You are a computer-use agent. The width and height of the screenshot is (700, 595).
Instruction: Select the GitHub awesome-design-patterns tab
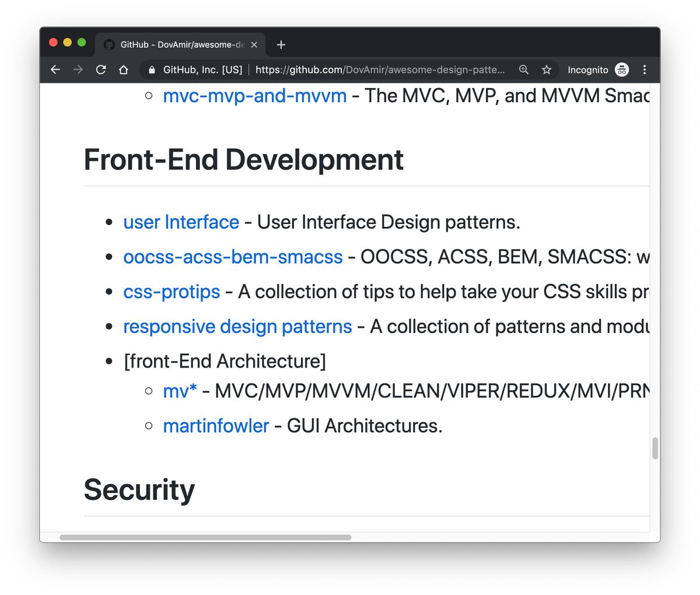[175, 44]
